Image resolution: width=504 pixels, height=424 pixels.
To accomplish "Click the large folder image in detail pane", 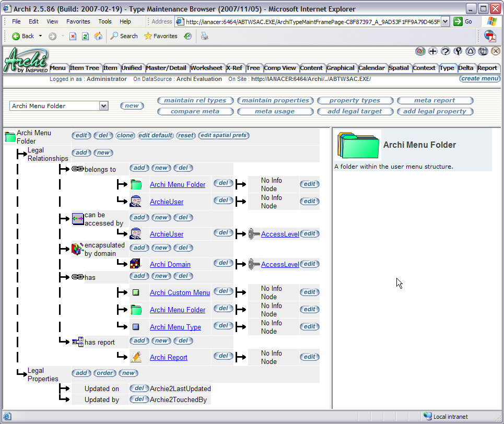I will coord(358,145).
